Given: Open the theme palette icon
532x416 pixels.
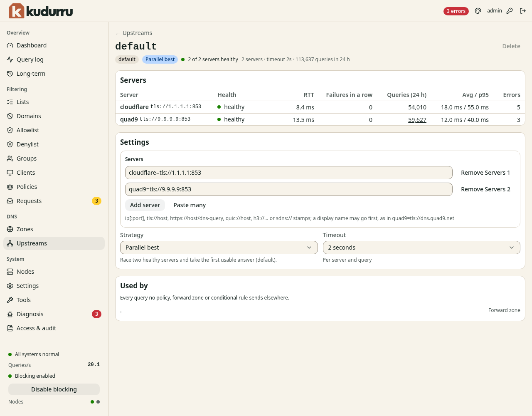Looking at the screenshot, I should point(478,11).
